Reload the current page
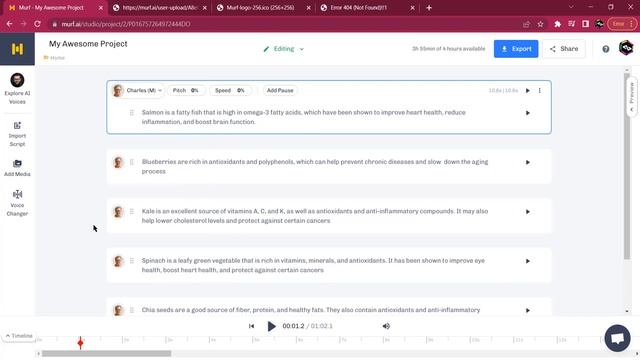Viewport: 640px width, 360px height. (x=38, y=24)
